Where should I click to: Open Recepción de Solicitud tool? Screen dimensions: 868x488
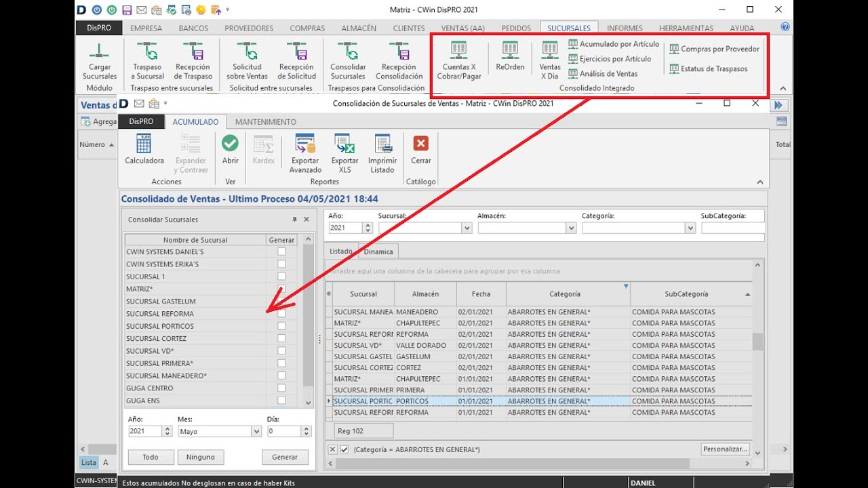click(297, 60)
